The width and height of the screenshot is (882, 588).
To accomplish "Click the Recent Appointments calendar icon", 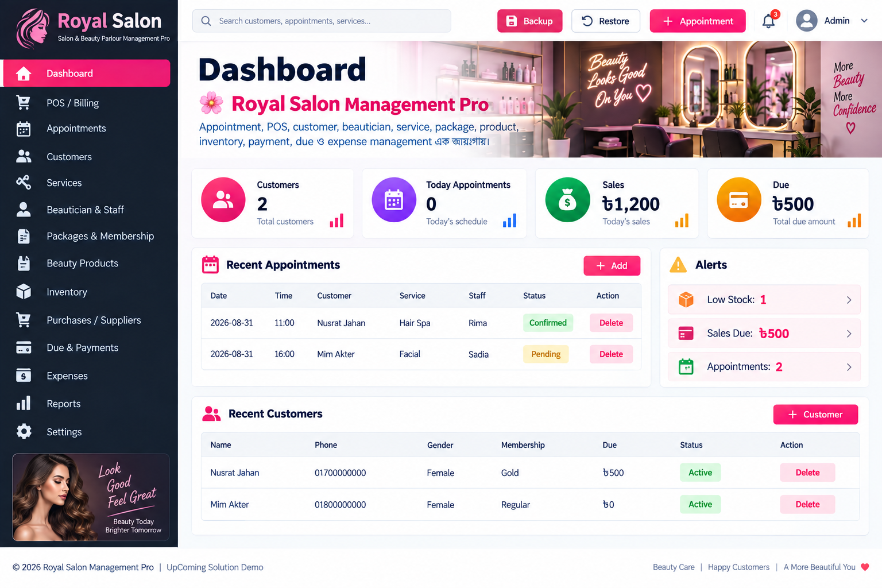I will pyautogui.click(x=211, y=265).
